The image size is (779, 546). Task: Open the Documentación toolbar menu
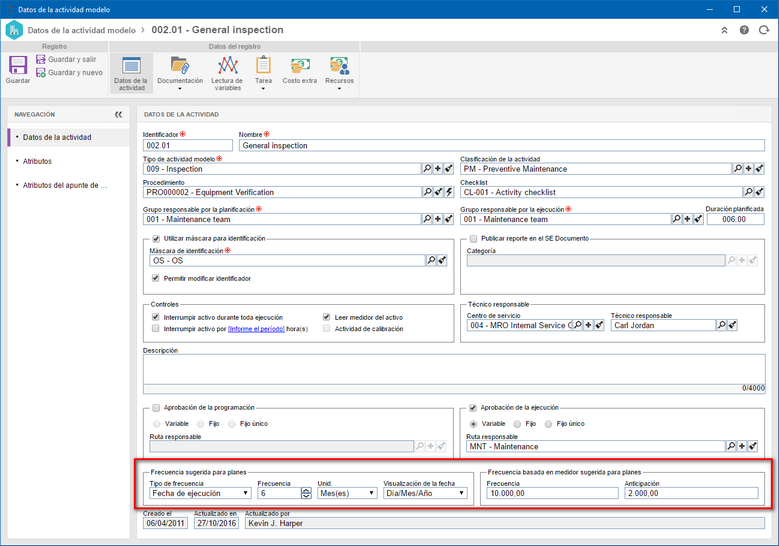click(x=180, y=74)
